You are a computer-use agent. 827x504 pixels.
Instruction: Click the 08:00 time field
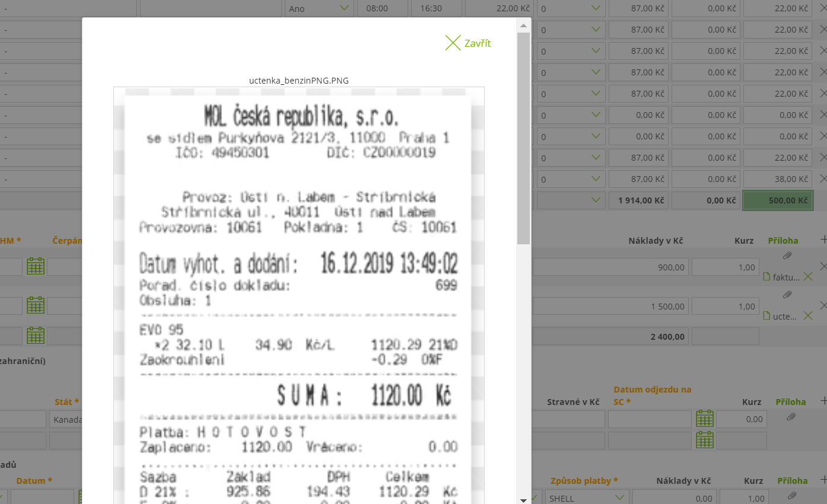[x=382, y=8]
